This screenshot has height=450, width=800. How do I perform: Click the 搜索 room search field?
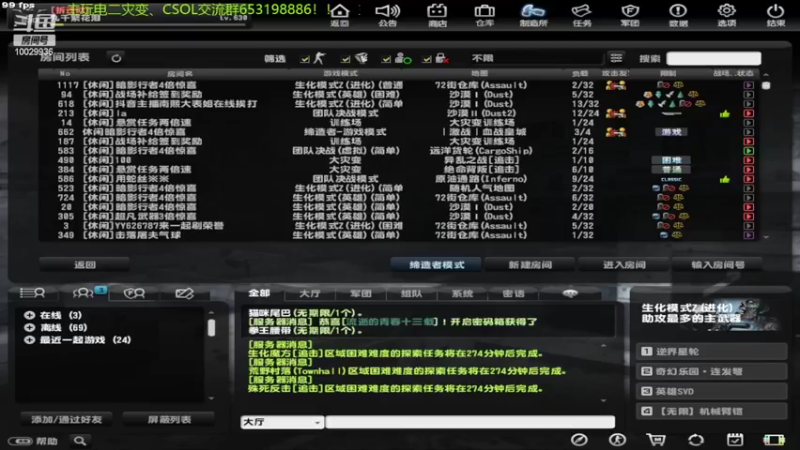714,58
